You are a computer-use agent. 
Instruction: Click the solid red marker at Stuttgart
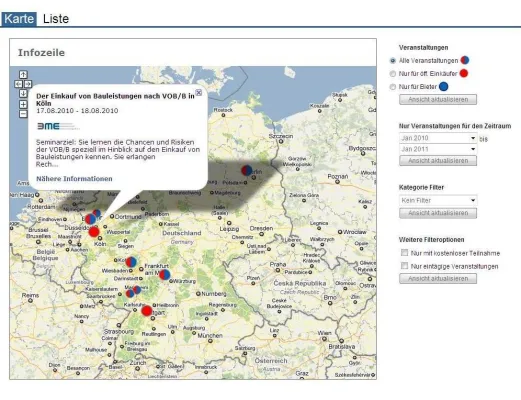[x=147, y=311]
